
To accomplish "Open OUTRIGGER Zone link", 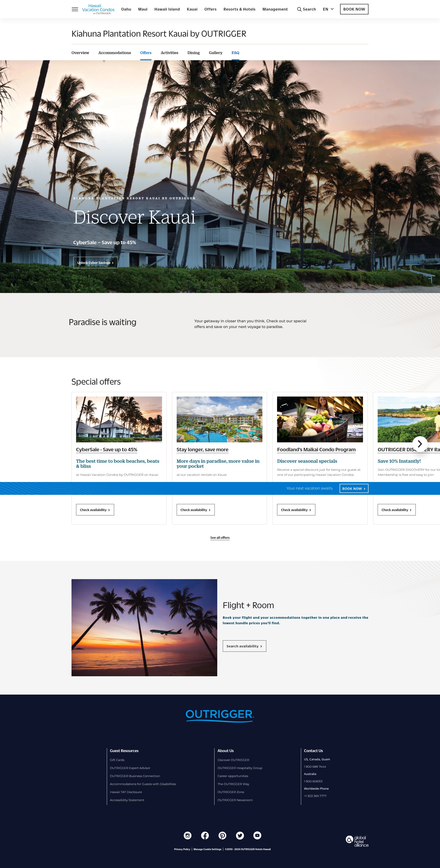I will click(231, 792).
